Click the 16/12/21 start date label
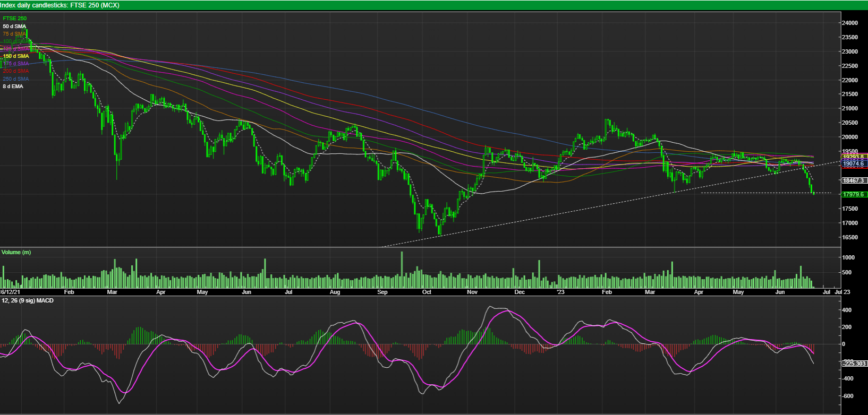This screenshot has height=415, width=868. point(10,292)
